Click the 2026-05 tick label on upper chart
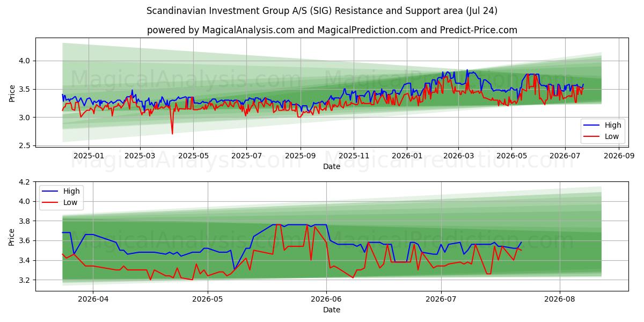Viewport: 644px width, 322px height. click(x=511, y=156)
